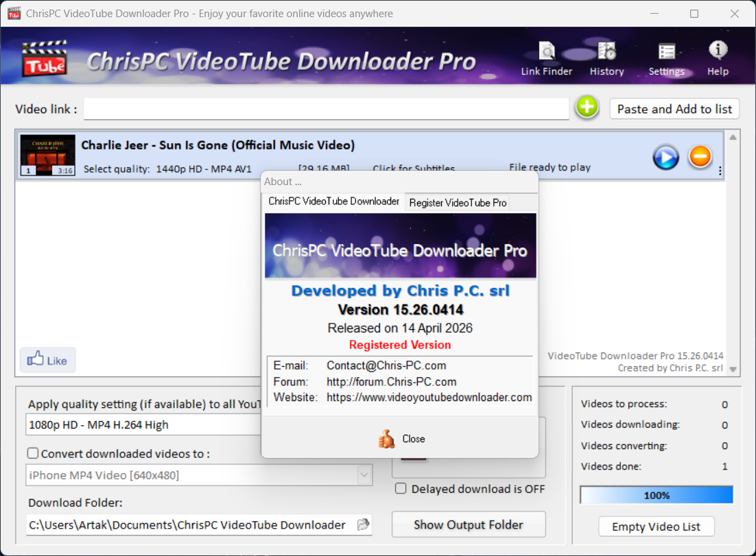Minimize the VideoTube Downloader window
756x556 pixels.
[654, 14]
